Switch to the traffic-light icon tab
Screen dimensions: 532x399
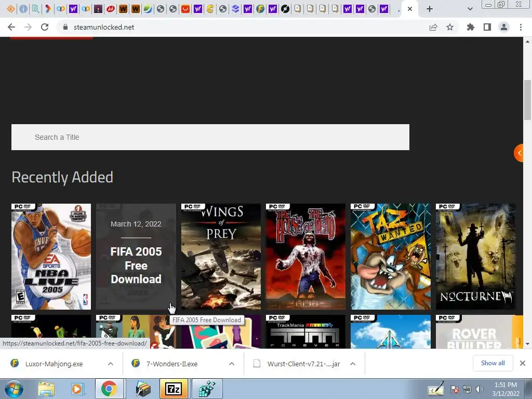coord(98,9)
